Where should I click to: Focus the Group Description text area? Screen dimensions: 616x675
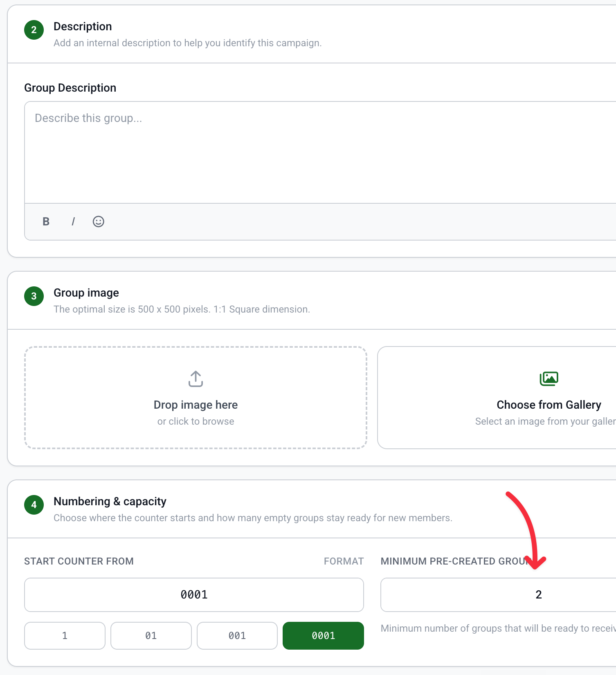click(x=320, y=152)
